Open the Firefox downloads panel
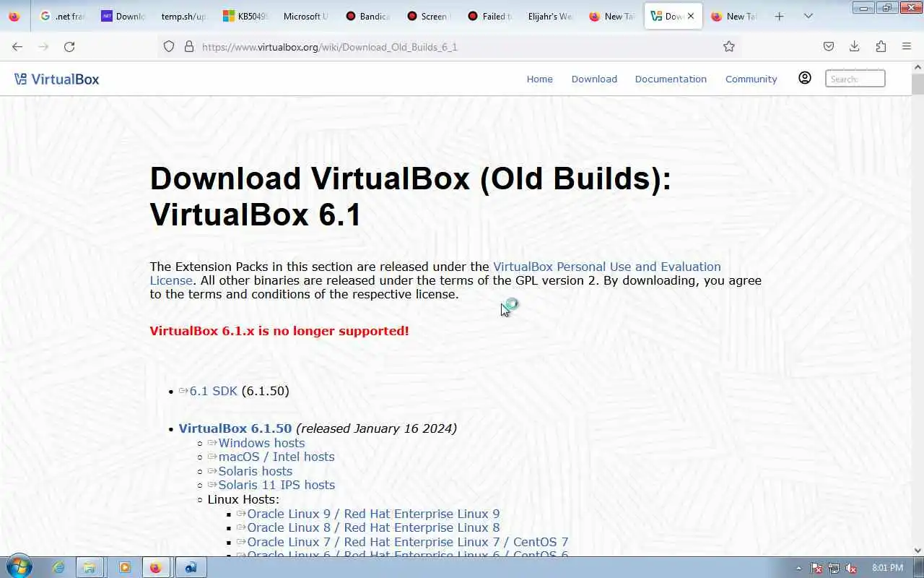Viewport: 924px width, 578px height. [x=855, y=46]
